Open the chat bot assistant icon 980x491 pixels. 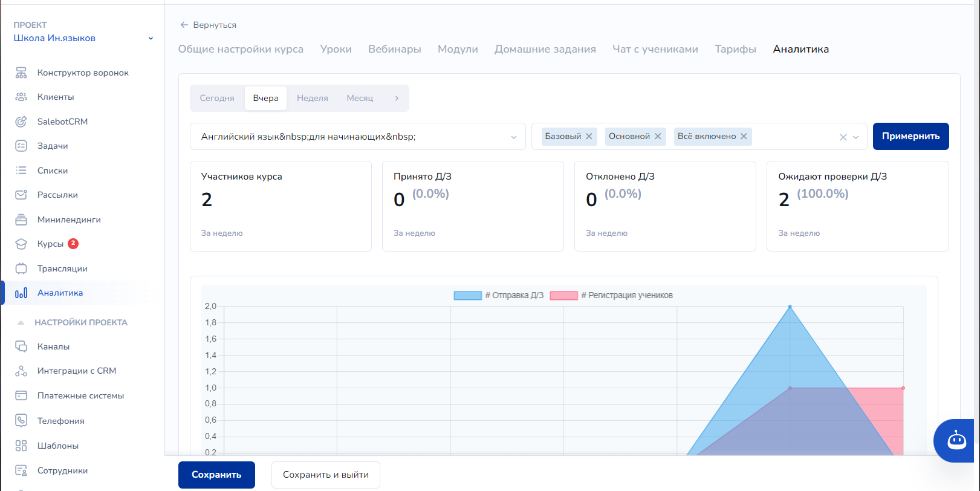tap(956, 441)
